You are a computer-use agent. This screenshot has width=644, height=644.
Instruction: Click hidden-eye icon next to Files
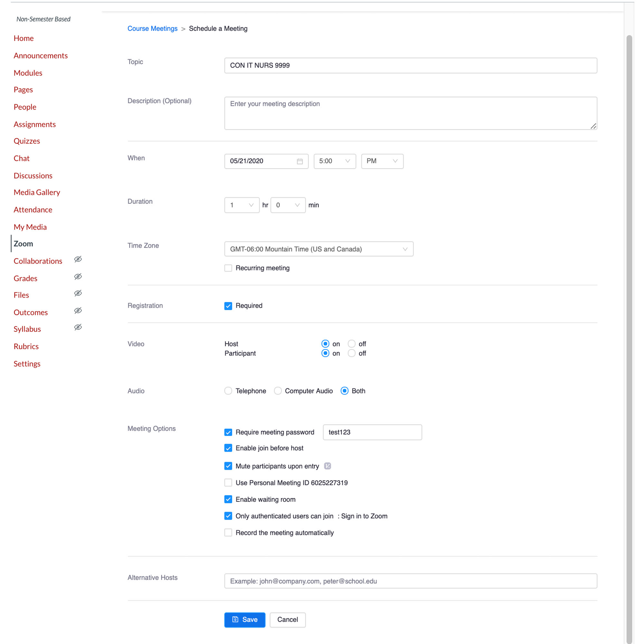tap(78, 293)
